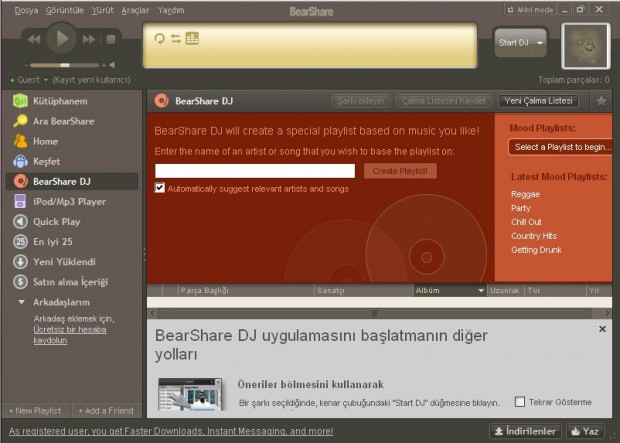Open iPod/Mp3 Player in the sidebar
This screenshot has height=443, width=620.
pos(72,202)
